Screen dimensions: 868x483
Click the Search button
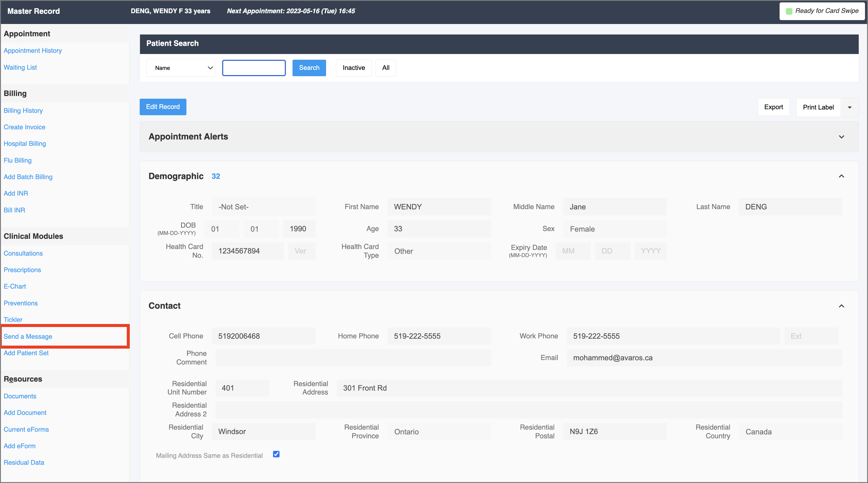tap(309, 68)
